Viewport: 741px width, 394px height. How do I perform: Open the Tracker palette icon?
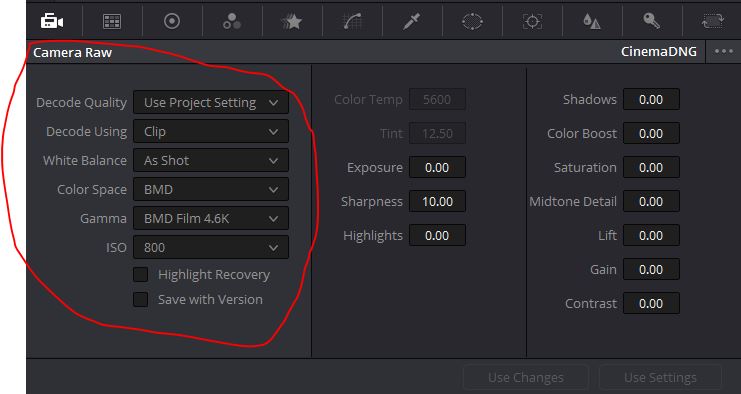(x=532, y=21)
